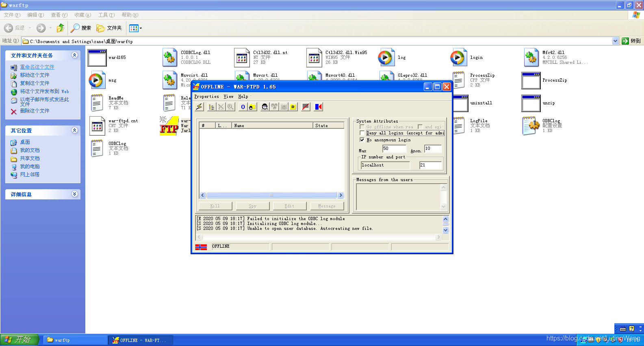Viewport: 644px width, 346px height.
Task: Select the FTP war-ftpd application icon
Action: click(169, 126)
